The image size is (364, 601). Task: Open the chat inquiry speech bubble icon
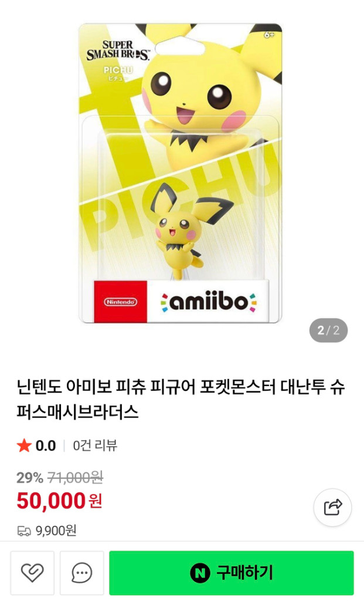(81, 573)
